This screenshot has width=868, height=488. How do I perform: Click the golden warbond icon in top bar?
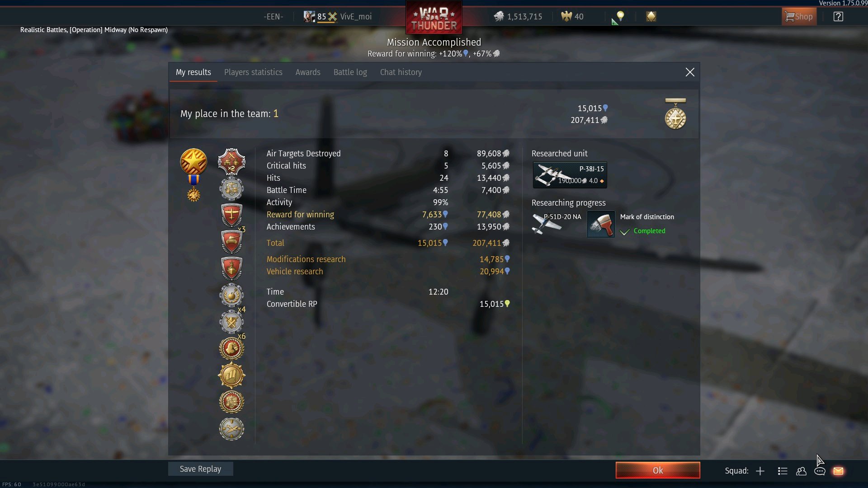click(x=651, y=17)
